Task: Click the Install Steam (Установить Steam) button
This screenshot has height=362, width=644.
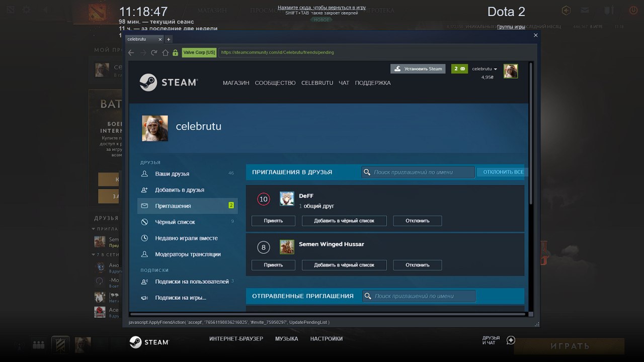Action: tap(418, 69)
